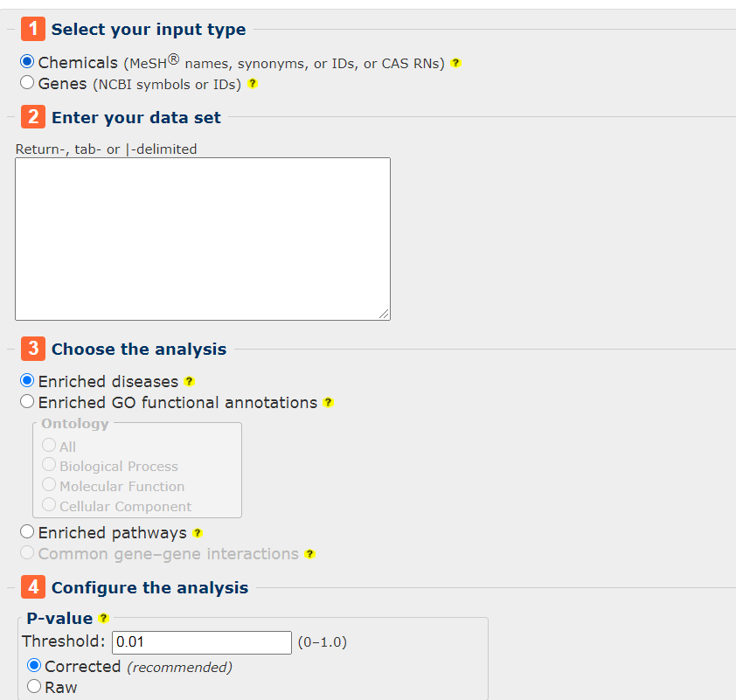The height and width of the screenshot is (700, 736).
Task: Open help icon next to Chemicals option
Action: pyautogui.click(x=455, y=63)
